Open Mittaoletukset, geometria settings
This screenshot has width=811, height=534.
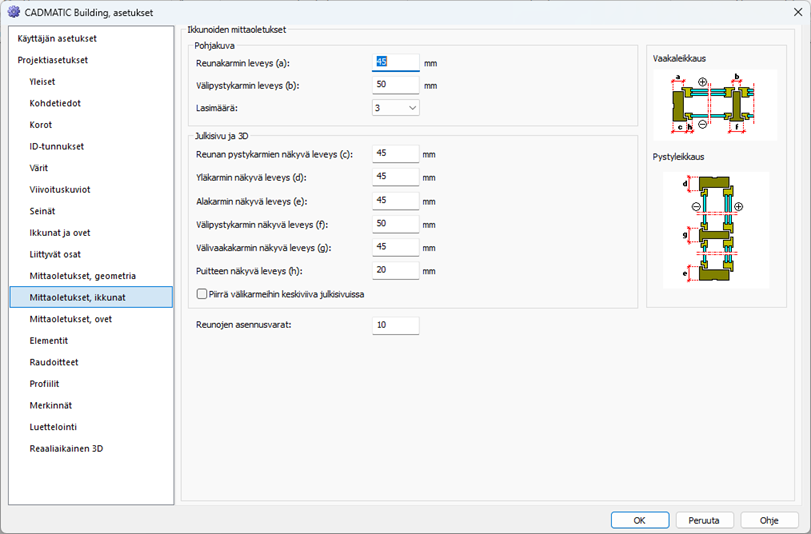coord(82,275)
